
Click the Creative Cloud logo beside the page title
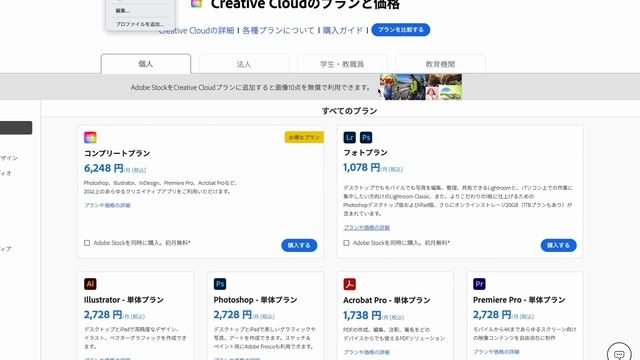tap(196, 3)
